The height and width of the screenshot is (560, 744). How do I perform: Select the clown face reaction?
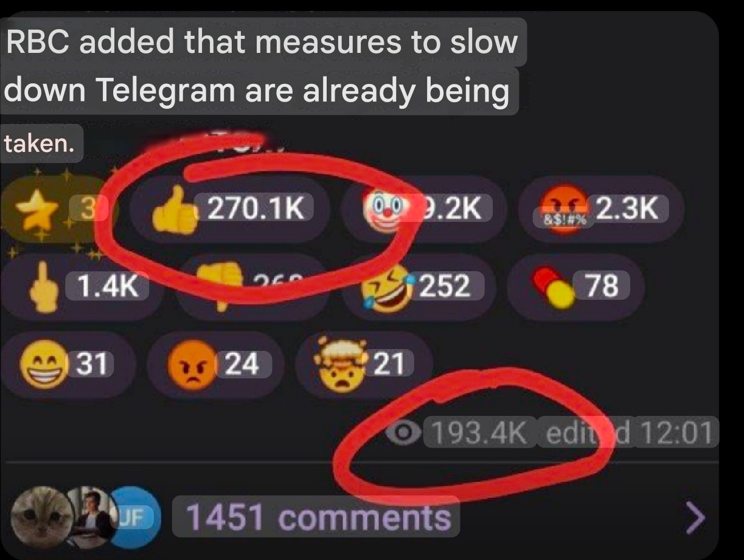pyautogui.click(x=424, y=210)
